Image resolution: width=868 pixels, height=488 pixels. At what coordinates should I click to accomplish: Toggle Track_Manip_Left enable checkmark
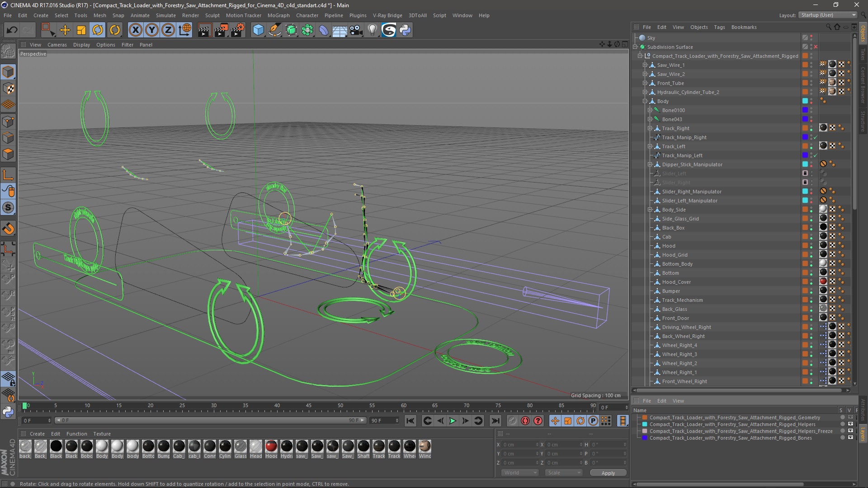[816, 155]
